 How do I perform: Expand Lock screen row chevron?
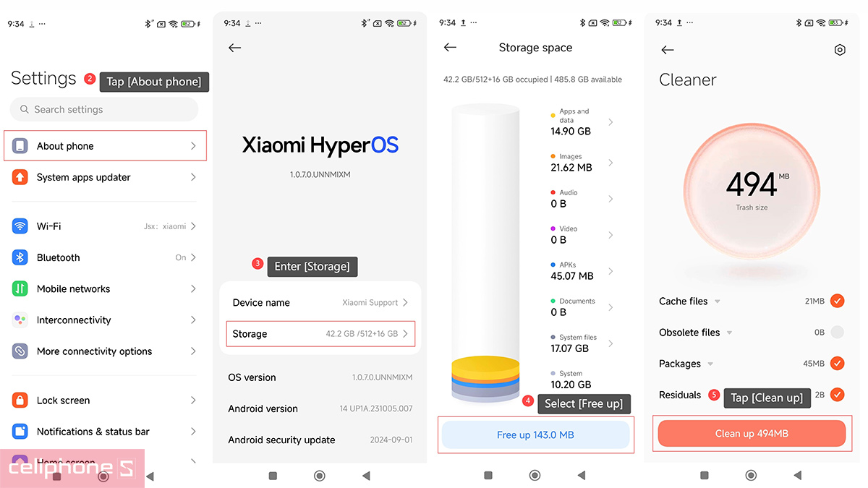point(193,401)
